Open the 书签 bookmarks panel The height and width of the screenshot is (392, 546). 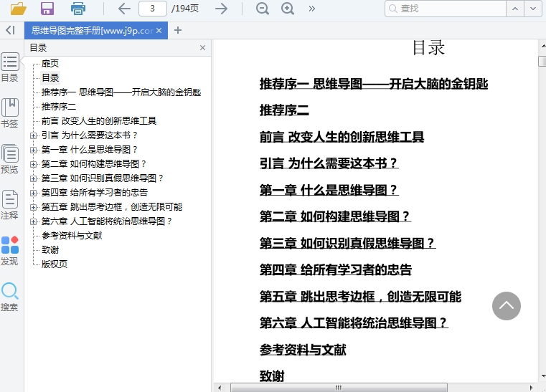point(10,113)
